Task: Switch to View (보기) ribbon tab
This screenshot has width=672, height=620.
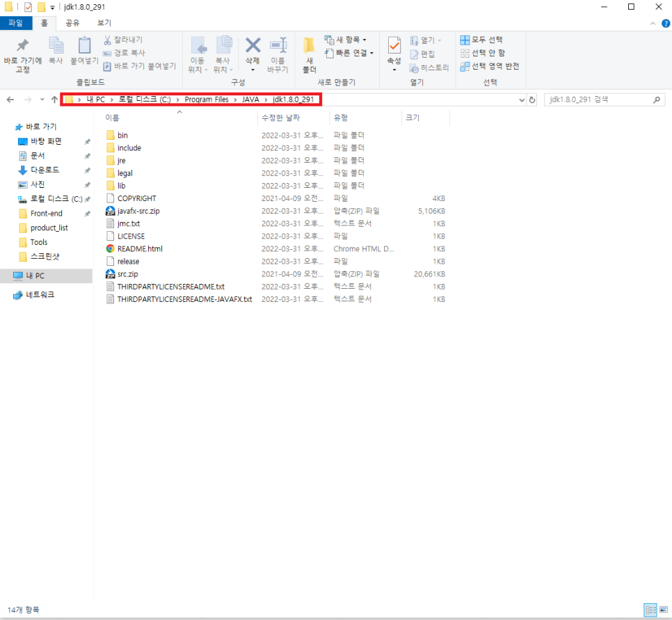Action: pyautogui.click(x=104, y=23)
